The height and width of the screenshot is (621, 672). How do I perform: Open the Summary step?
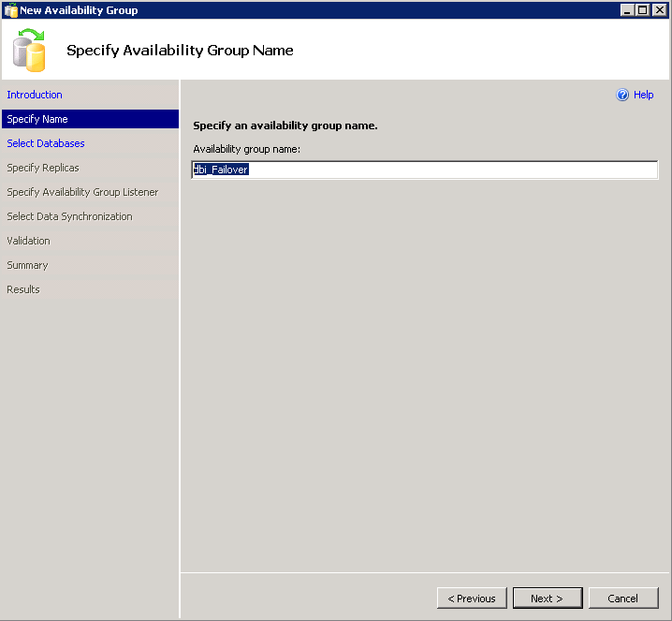tap(27, 265)
